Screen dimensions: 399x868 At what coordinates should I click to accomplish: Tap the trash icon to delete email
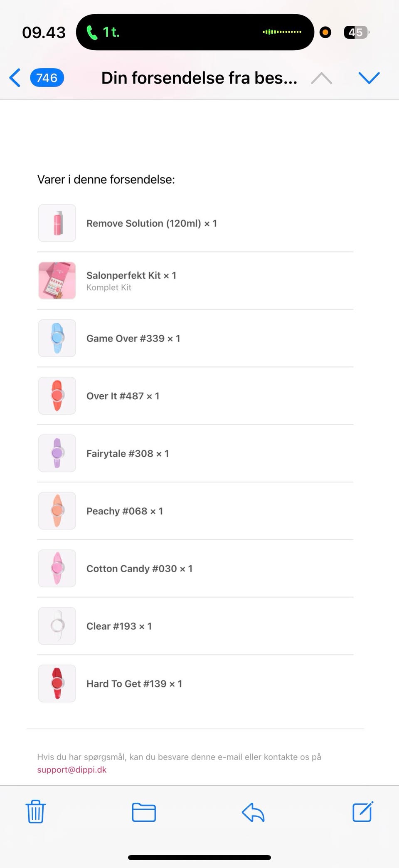(x=36, y=811)
